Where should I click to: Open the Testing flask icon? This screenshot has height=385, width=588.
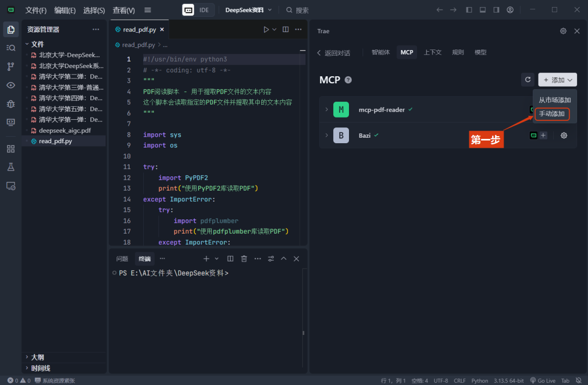click(x=10, y=167)
